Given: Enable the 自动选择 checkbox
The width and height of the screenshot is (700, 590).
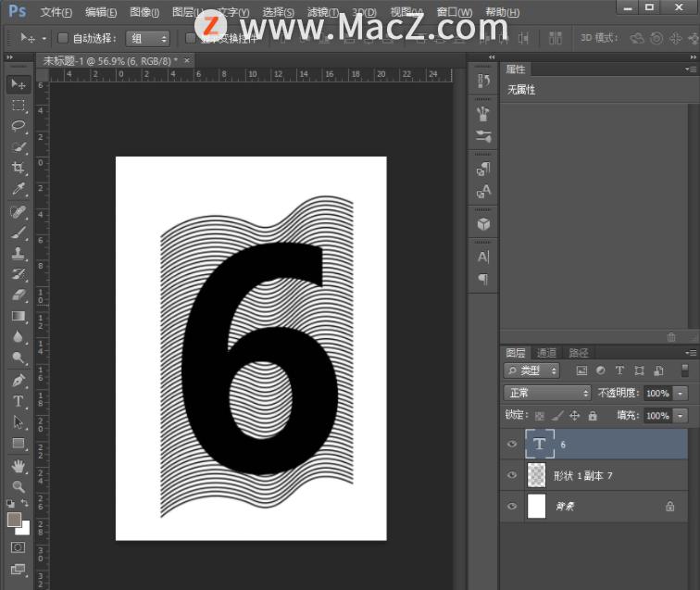Looking at the screenshot, I should click(63, 39).
